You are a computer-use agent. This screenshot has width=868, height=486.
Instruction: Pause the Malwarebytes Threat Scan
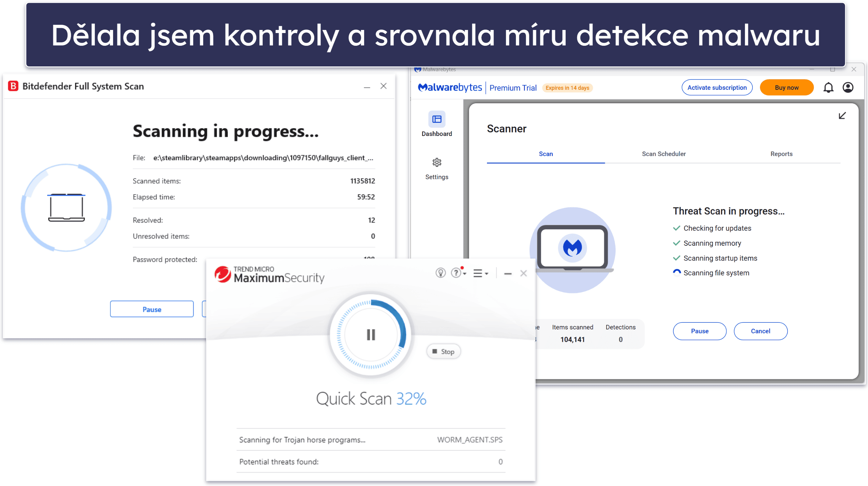(699, 331)
